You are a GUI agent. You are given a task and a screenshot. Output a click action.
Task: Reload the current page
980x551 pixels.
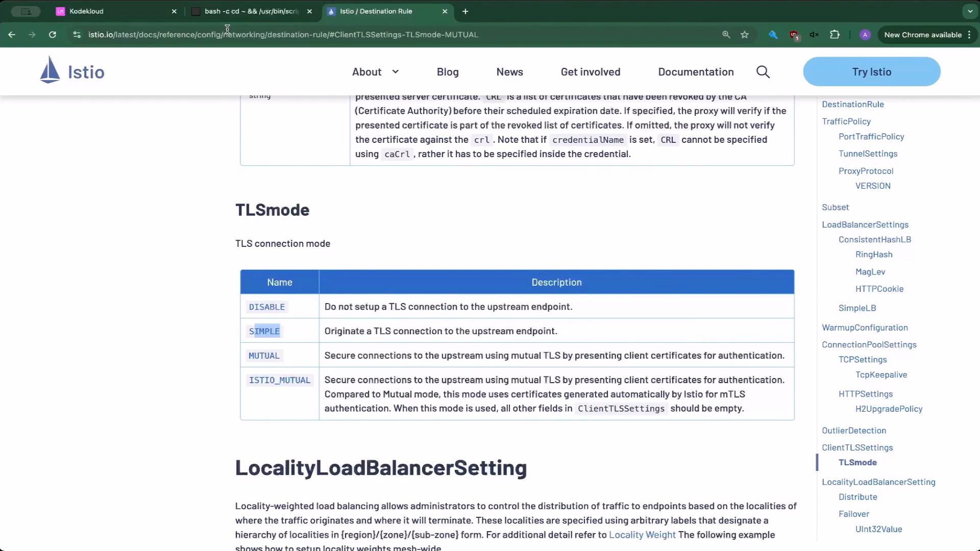(53, 35)
